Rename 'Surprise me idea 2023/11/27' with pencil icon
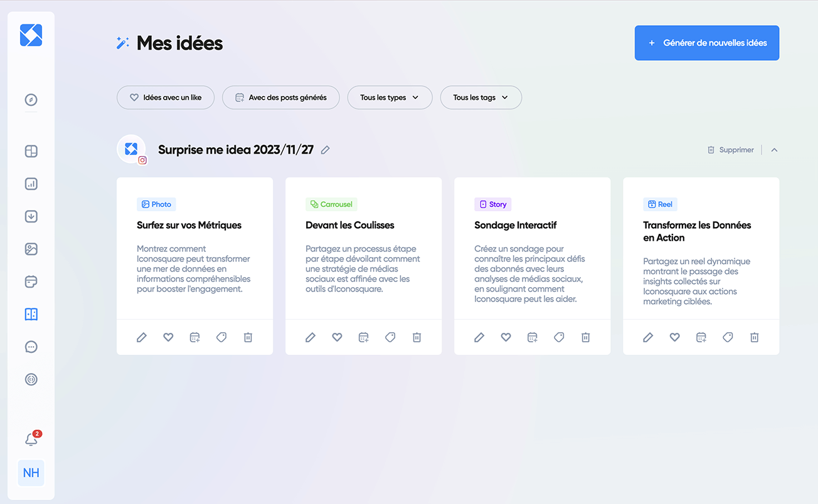The height and width of the screenshot is (504, 818). point(325,150)
